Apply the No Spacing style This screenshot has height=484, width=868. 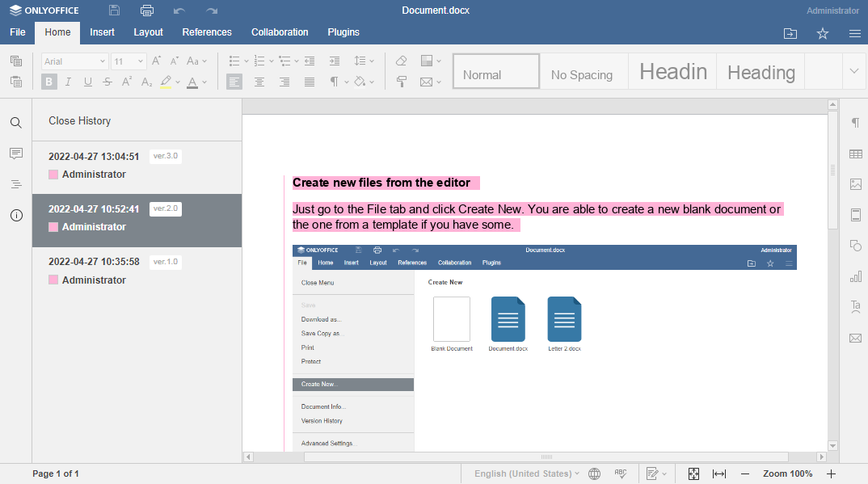584,71
